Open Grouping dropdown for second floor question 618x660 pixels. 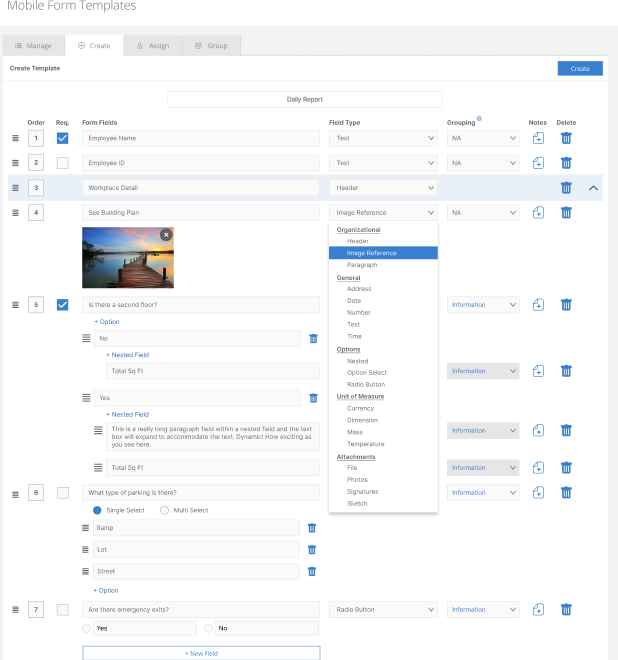coord(483,304)
